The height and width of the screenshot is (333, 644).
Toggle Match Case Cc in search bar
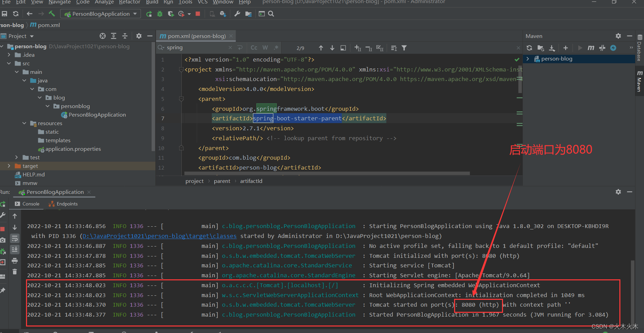tap(254, 48)
